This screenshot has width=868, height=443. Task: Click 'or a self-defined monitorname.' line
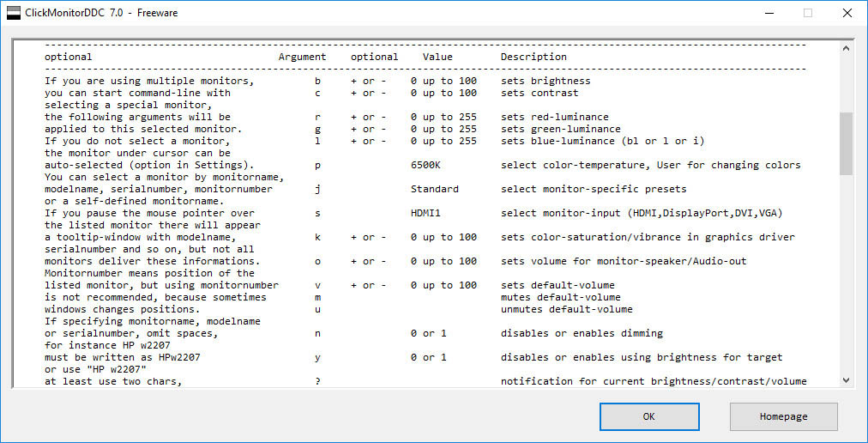click(135, 201)
